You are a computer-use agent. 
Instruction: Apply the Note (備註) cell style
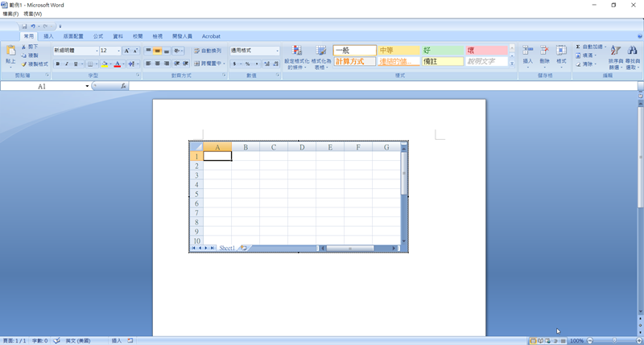tap(442, 62)
